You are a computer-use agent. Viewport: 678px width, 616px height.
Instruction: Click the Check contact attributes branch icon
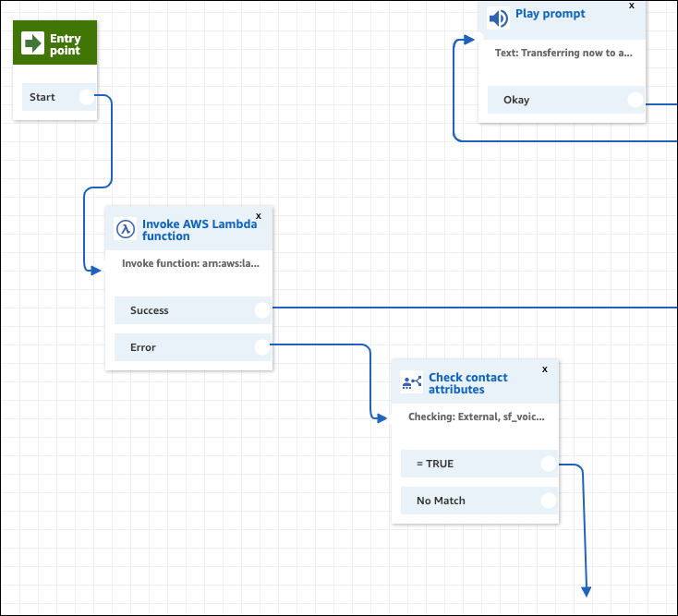[x=412, y=382]
